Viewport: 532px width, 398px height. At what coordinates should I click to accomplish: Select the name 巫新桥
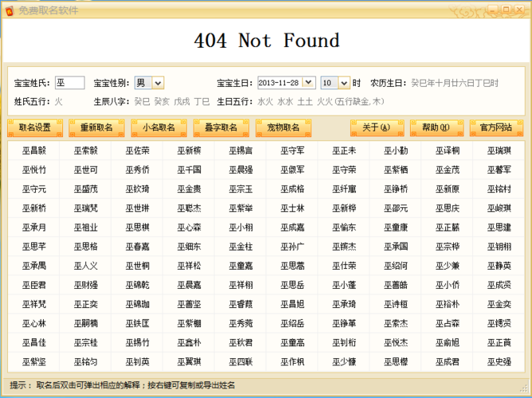tap(34, 208)
